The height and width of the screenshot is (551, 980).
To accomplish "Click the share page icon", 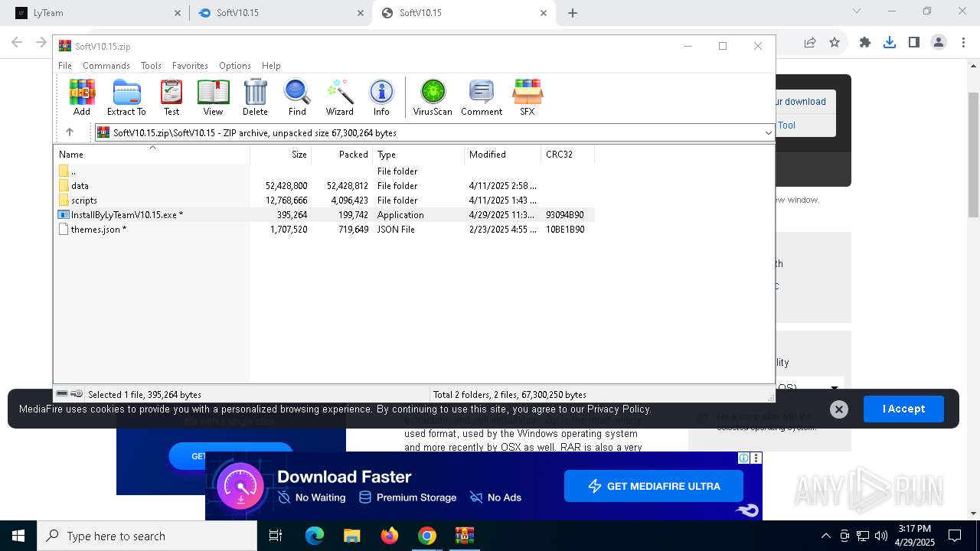I will pos(810,43).
